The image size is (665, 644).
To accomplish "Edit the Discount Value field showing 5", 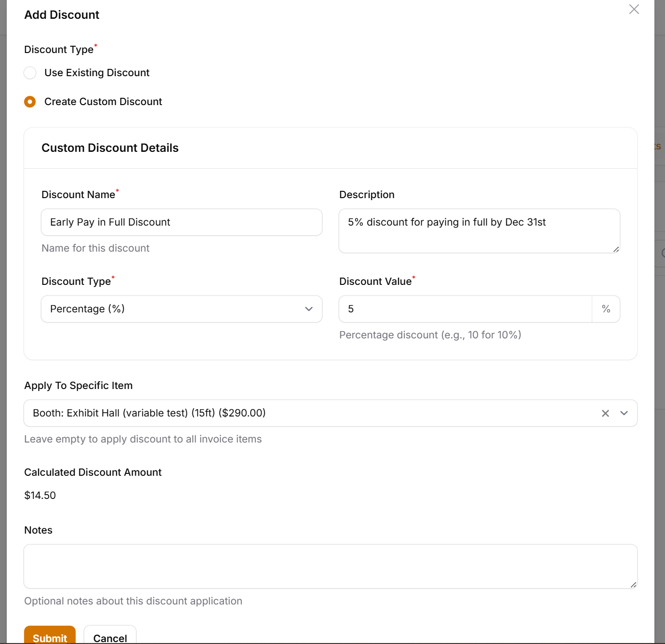I will (x=465, y=309).
